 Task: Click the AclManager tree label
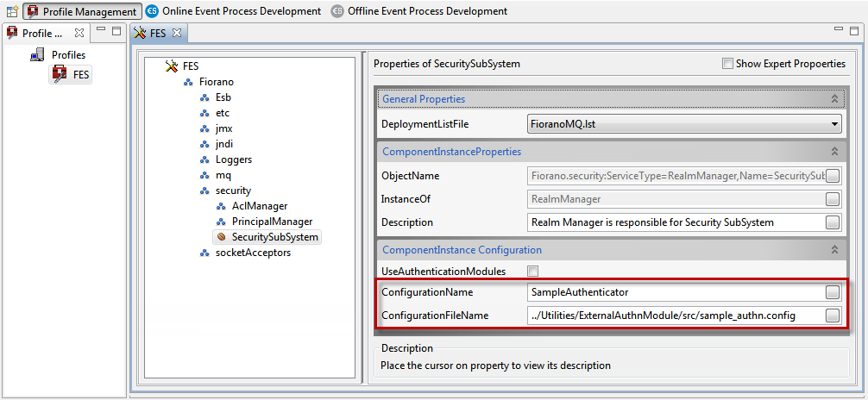(x=260, y=206)
